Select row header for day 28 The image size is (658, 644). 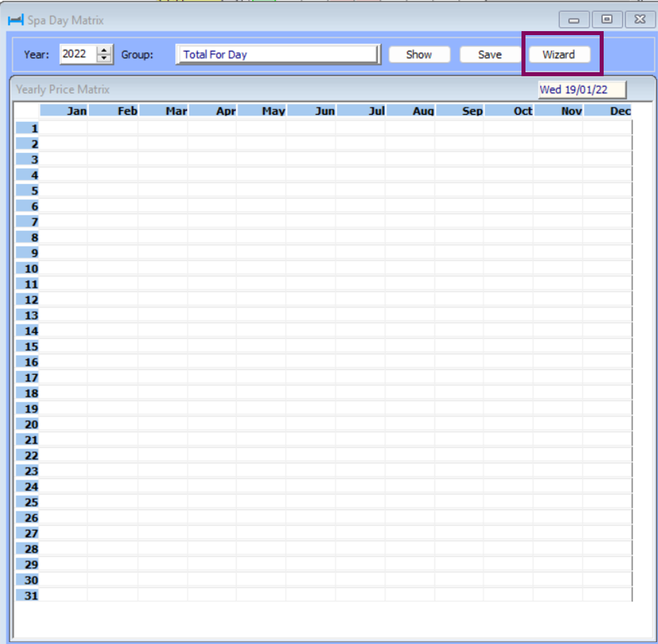coord(27,549)
